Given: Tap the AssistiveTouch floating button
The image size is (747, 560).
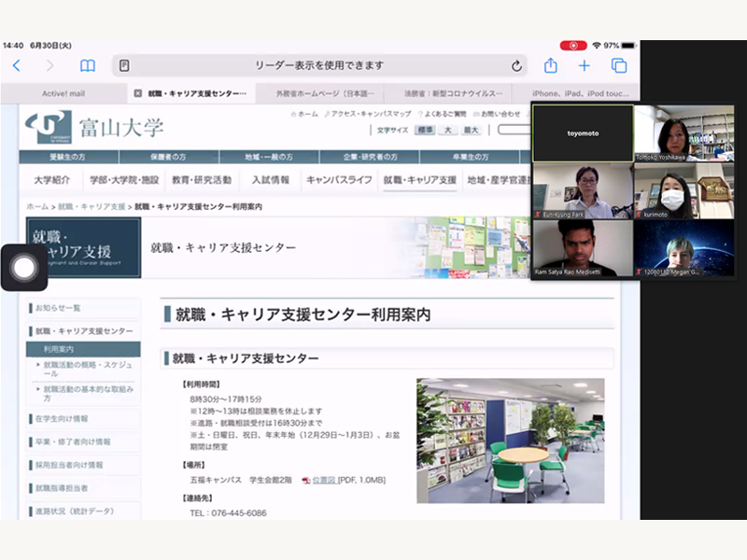Looking at the screenshot, I should [24, 268].
